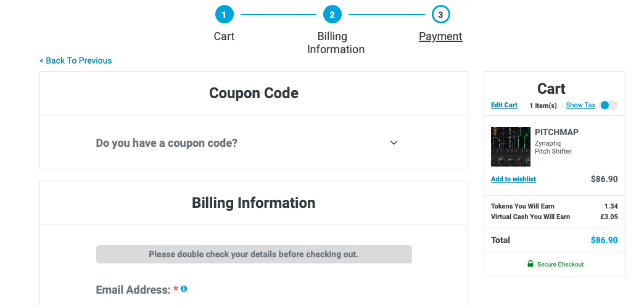Click the double check details notice bar
This screenshot has width=644, height=306.
click(254, 254)
